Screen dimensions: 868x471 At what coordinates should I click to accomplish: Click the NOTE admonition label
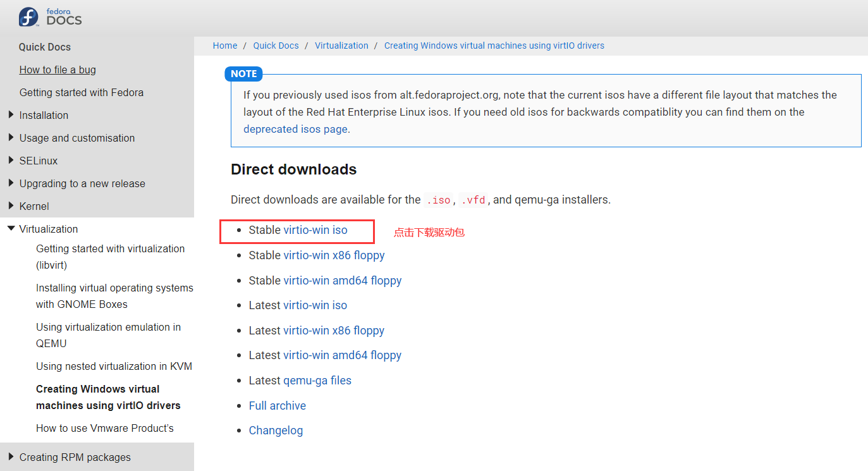(243, 74)
